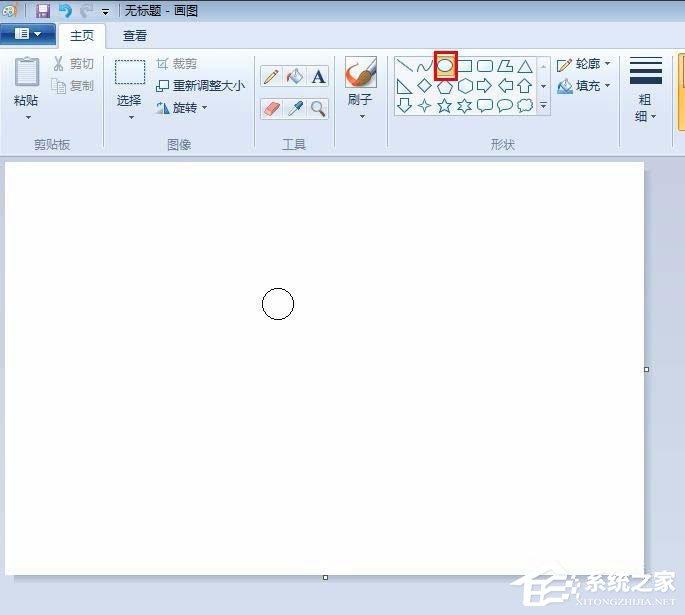Select the Eraser tool
Image resolution: width=685 pixels, height=615 pixels.
tap(271, 108)
